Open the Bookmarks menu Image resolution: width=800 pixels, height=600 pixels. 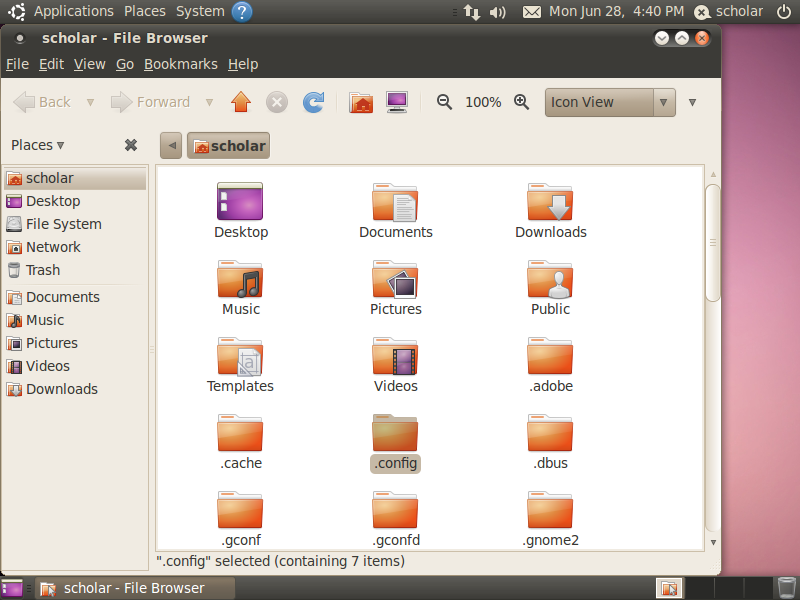click(181, 64)
